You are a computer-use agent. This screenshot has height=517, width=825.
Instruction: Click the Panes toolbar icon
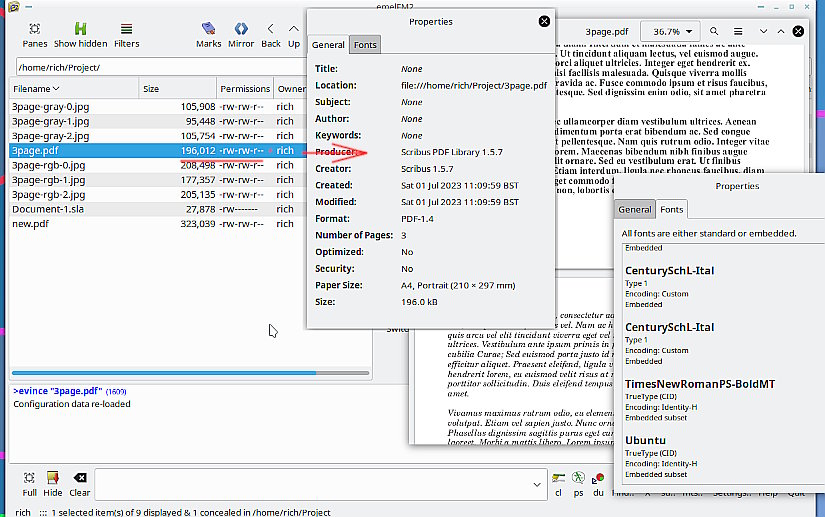click(35, 34)
